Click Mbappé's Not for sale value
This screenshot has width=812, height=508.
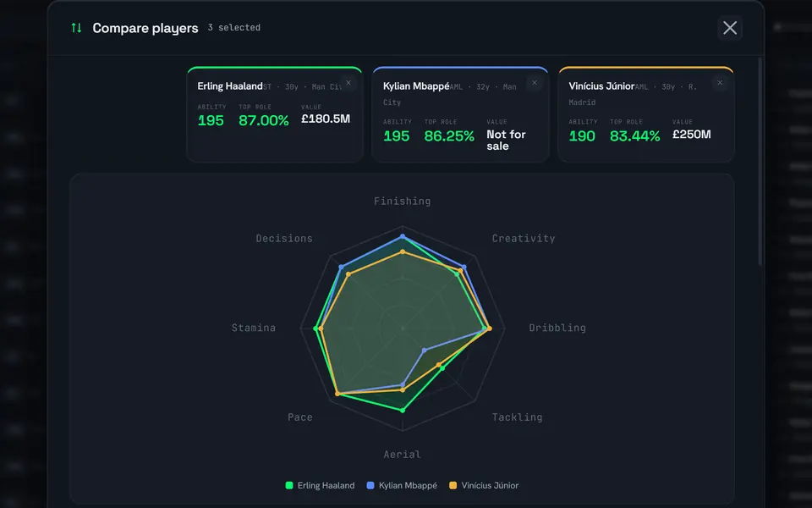pos(506,140)
